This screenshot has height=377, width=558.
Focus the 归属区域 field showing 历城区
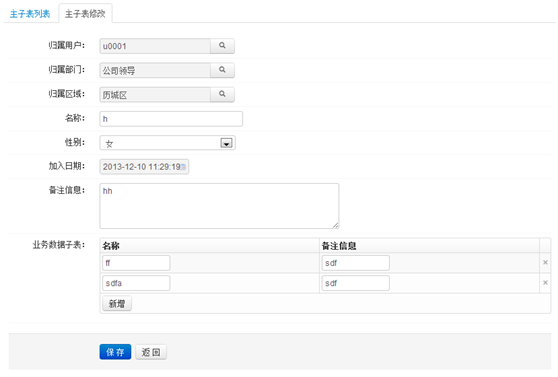pyautogui.click(x=155, y=94)
